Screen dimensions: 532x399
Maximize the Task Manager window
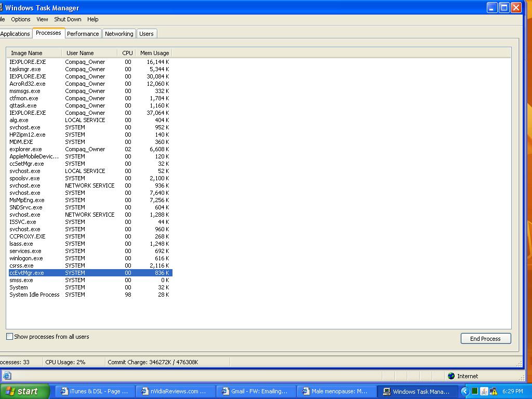click(x=504, y=7)
